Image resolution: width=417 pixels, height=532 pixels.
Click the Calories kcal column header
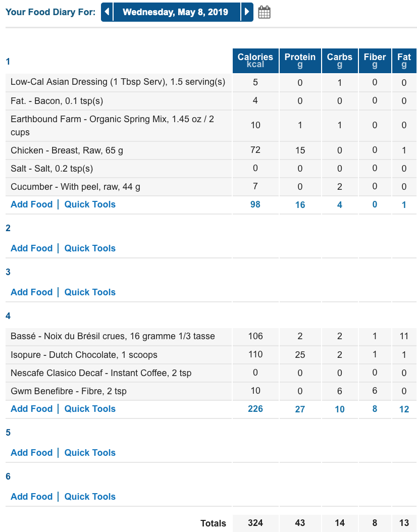click(x=255, y=61)
